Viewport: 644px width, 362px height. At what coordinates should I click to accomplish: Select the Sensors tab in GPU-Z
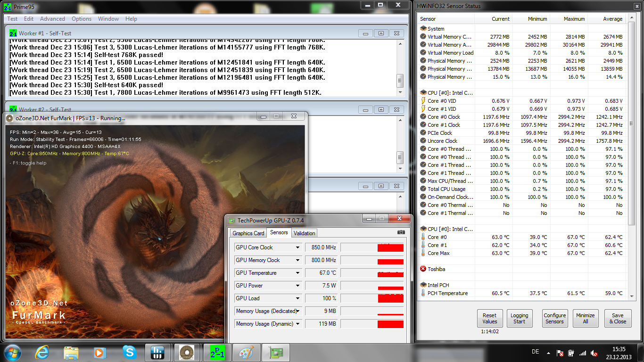point(279,232)
